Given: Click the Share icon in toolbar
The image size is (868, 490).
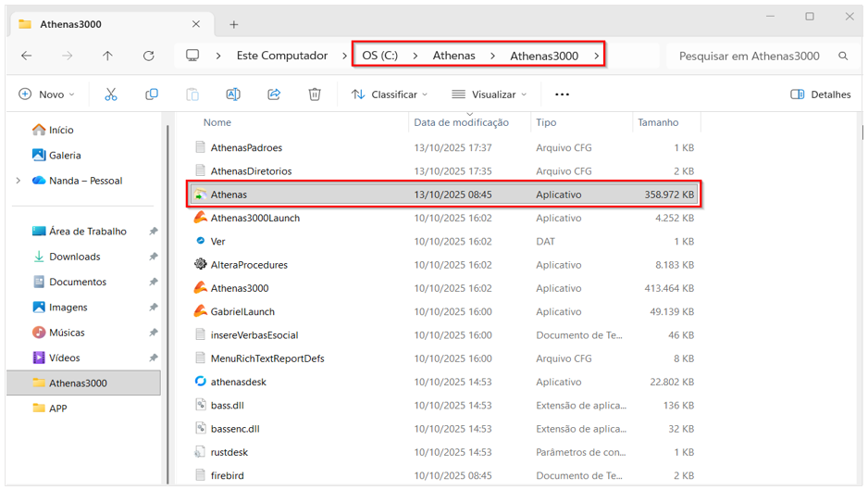Looking at the screenshot, I should tap(274, 94).
